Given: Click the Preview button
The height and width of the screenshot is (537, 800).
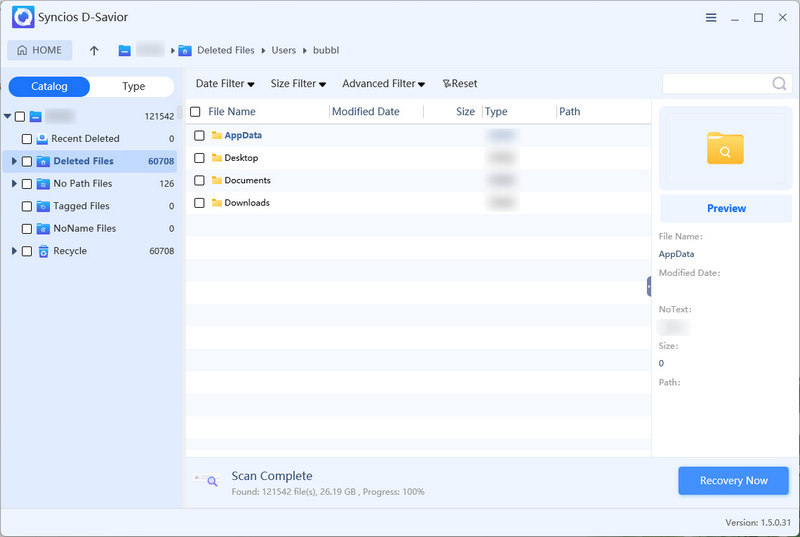Looking at the screenshot, I should click(x=726, y=208).
